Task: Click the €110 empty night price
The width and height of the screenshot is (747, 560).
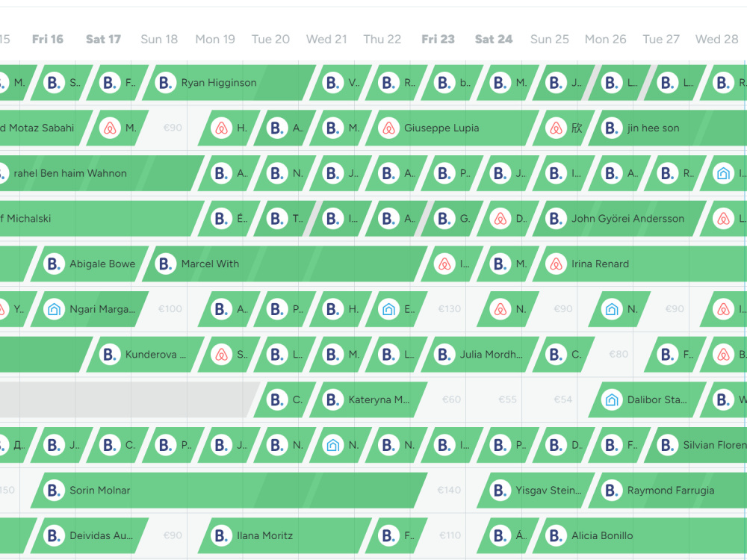Action: point(450,535)
